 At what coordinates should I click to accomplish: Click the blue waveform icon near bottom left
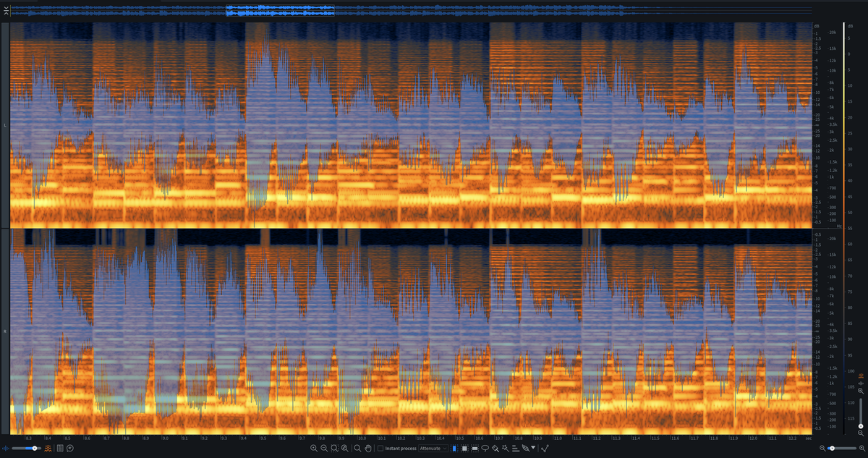[x=6, y=449]
